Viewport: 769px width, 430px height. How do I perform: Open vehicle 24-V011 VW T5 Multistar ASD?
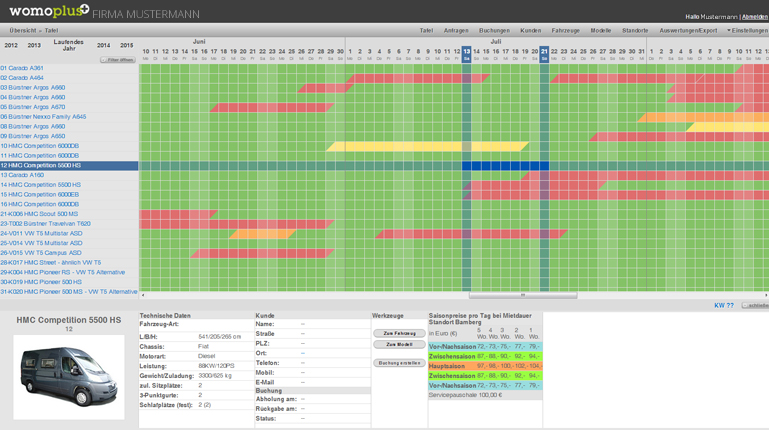[42, 233]
